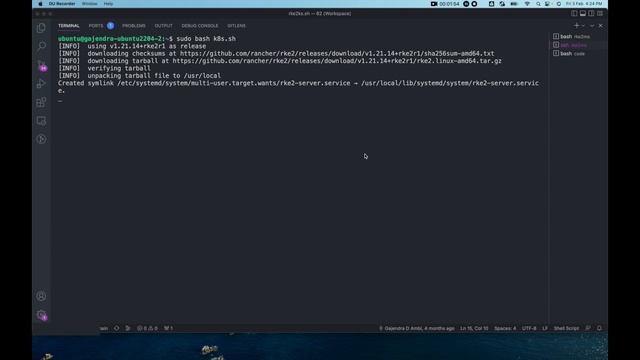Open Remote Explorer in activity bar
The height and width of the screenshot is (360, 640).
[41, 121]
